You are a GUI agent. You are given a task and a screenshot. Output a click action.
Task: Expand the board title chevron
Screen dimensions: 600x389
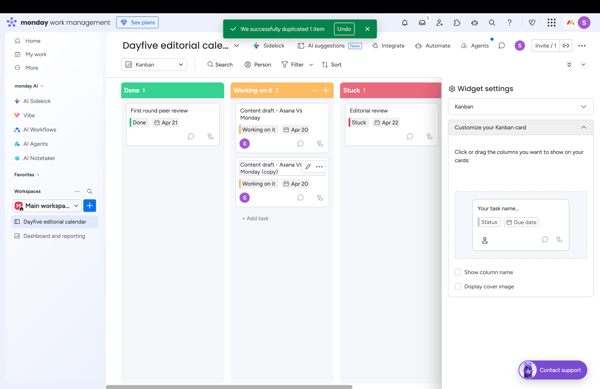point(236,46)
